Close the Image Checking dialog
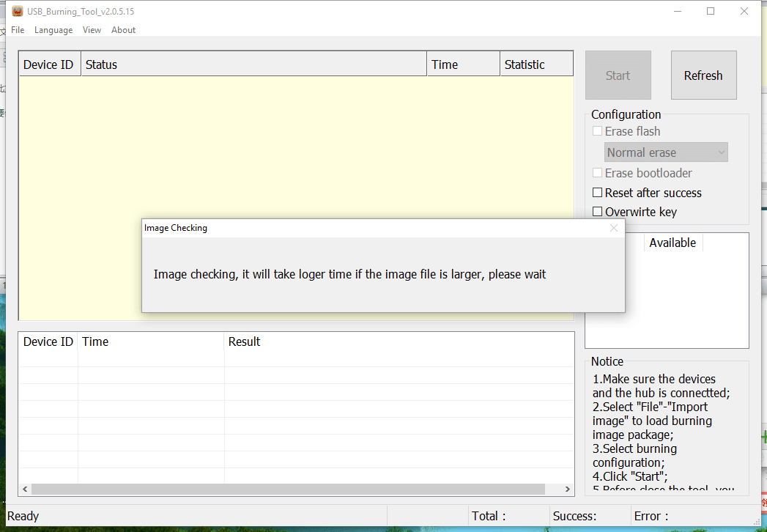767x532 pixels. 614,228
